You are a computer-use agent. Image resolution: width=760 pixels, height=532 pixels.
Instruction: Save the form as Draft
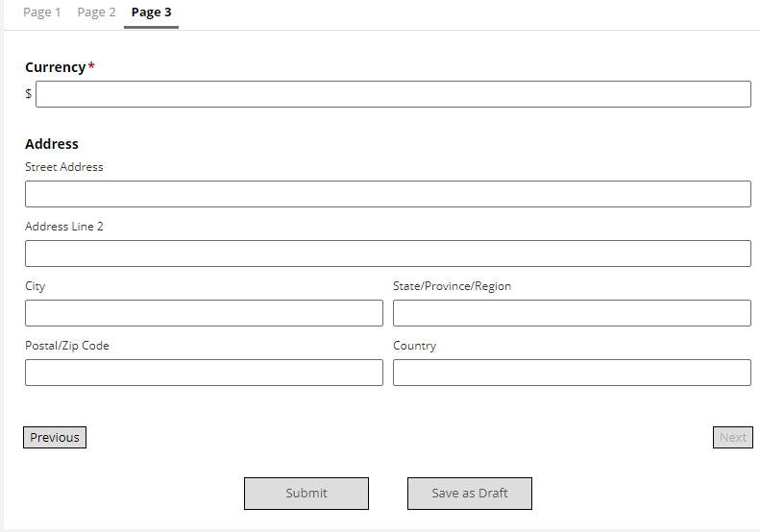click(470, 494)
